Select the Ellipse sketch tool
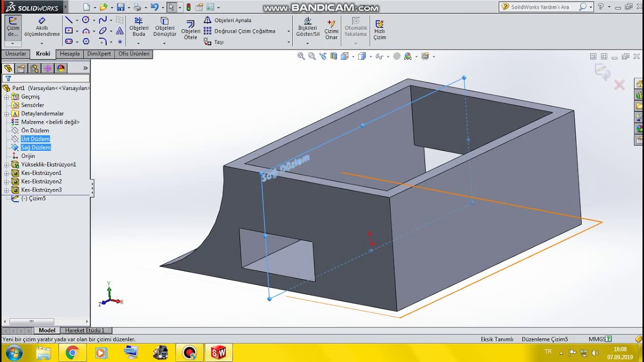The width and height of the screenshot is (644, 362). pyautogui.click(x=103, y=31)
